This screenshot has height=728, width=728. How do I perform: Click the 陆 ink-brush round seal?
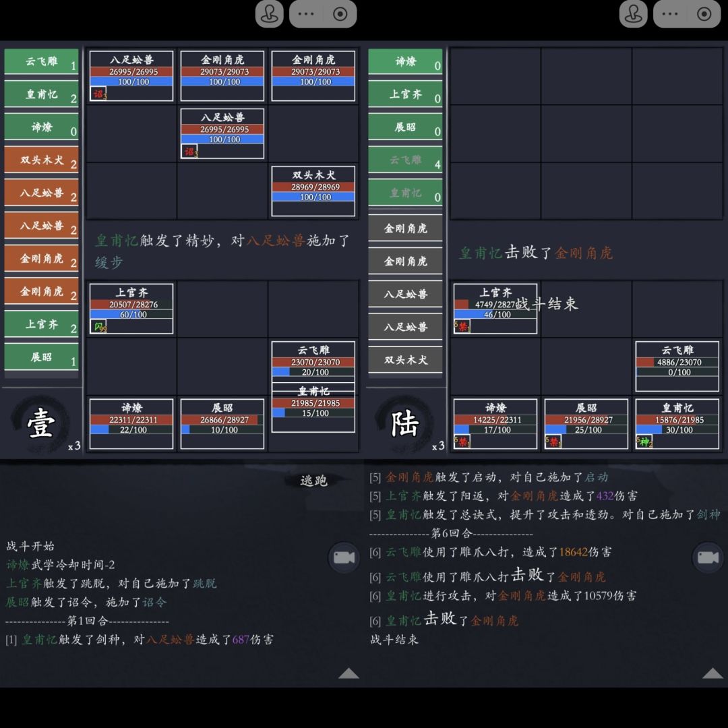(x=404, y=423)
